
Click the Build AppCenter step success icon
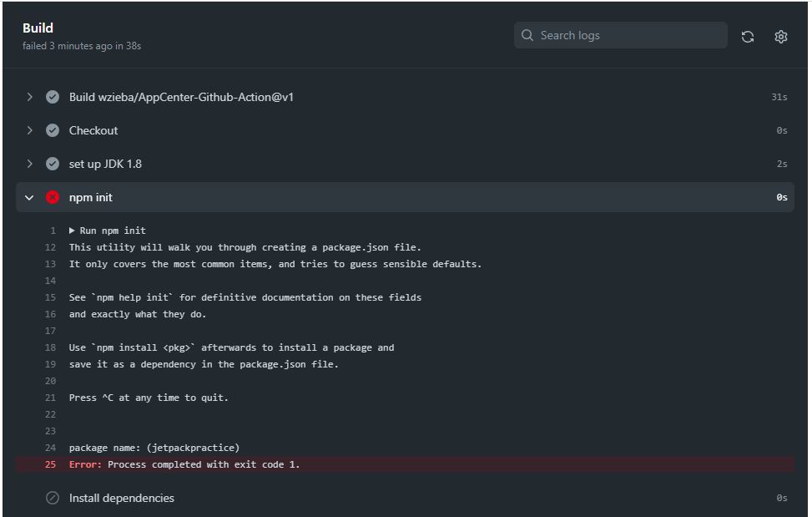click(x=53, y=97)
